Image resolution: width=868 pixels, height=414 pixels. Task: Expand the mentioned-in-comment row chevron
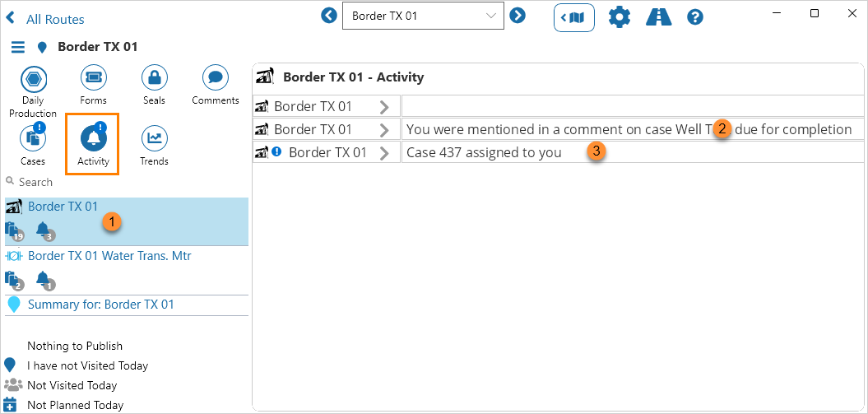click(384, 129)
